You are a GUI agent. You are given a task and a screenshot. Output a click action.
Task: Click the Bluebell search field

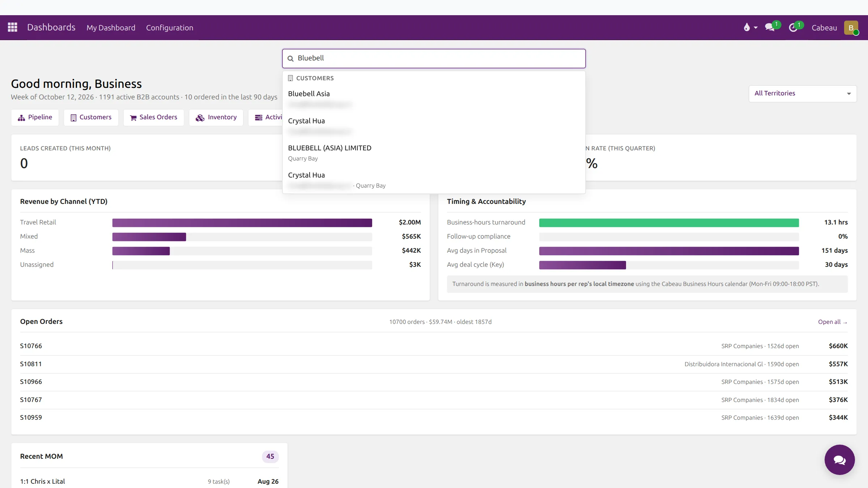[434, 59]
